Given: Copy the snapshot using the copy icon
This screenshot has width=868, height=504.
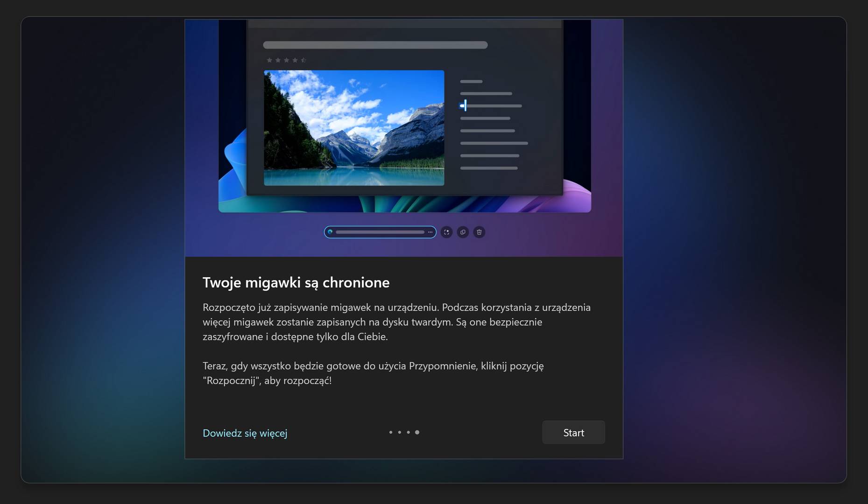Looking at the screenshot, I should point(463,232).
